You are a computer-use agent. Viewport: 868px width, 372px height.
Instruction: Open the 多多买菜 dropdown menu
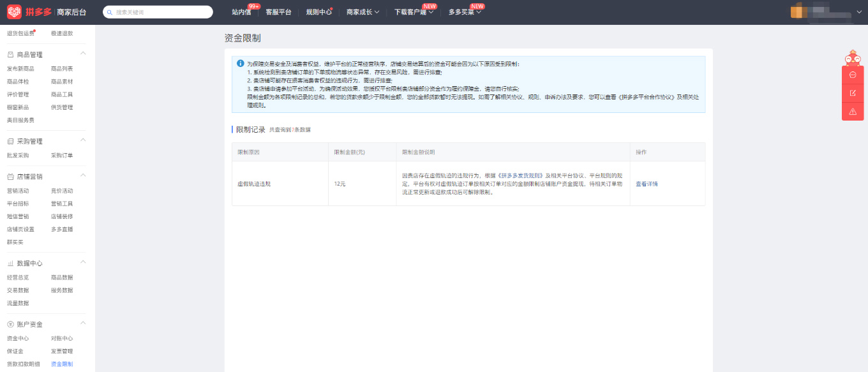click(x=465, y=12)
